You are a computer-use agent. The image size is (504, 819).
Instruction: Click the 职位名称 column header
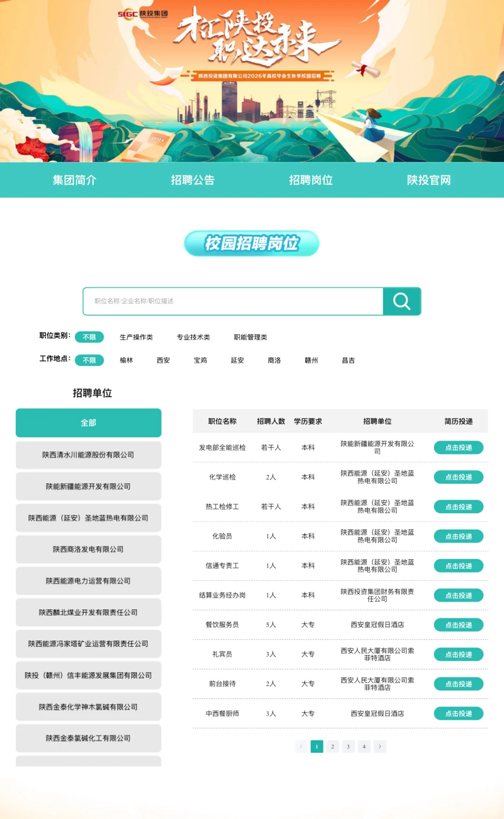223,421
